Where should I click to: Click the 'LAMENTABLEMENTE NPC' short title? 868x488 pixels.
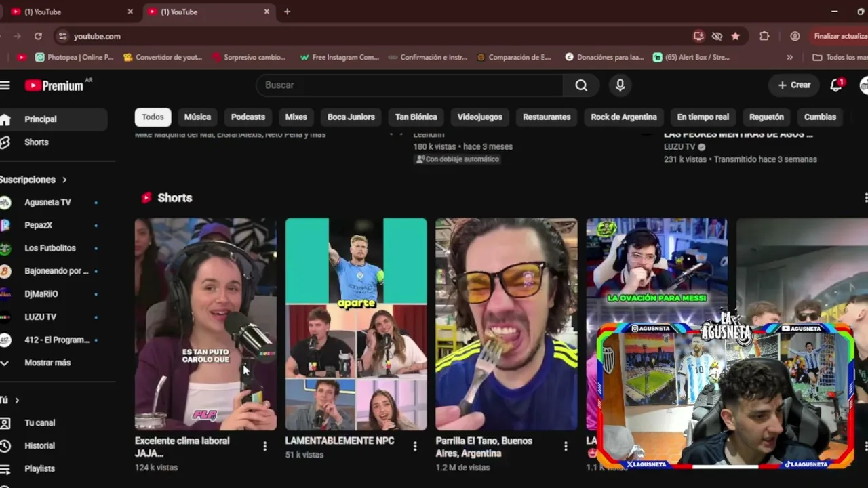click(340, 441)
